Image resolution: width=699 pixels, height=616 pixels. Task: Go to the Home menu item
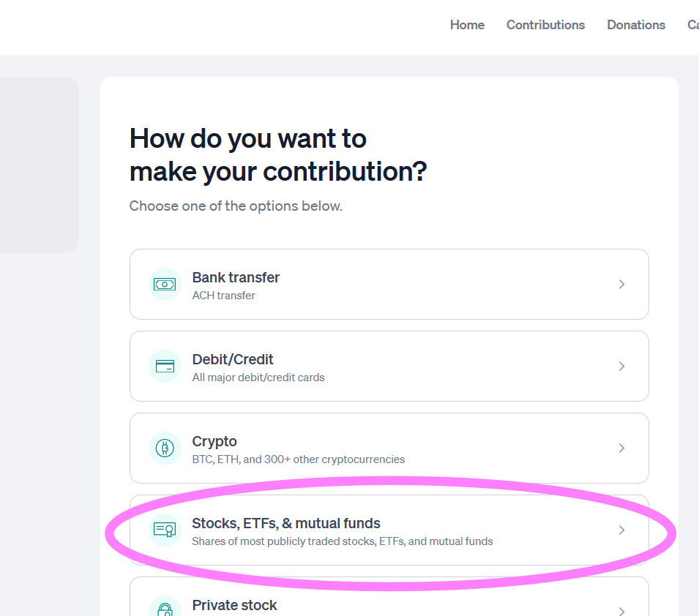(467, 25)
